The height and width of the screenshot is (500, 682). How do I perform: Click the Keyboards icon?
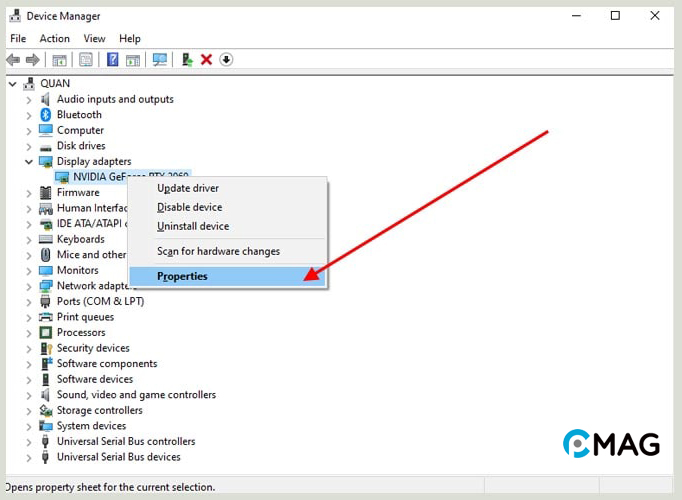[46, 239]
